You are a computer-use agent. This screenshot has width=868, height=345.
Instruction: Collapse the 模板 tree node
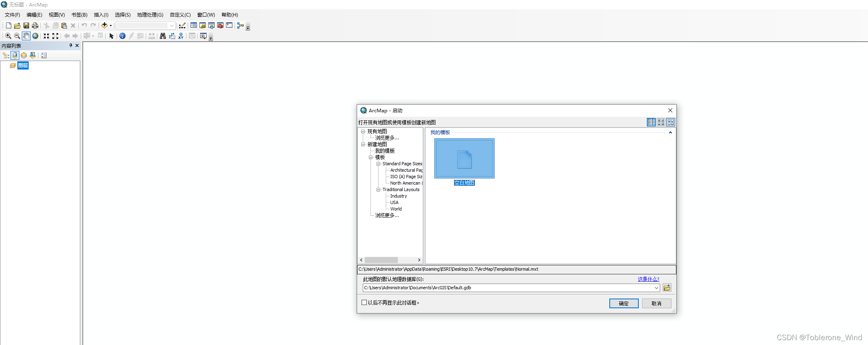pos(370,157)
